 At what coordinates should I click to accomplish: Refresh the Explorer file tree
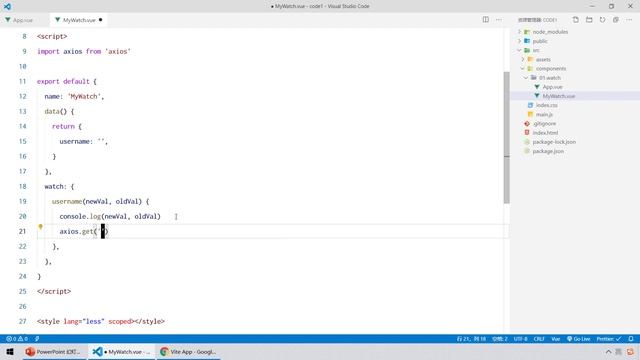pos(602,20)
